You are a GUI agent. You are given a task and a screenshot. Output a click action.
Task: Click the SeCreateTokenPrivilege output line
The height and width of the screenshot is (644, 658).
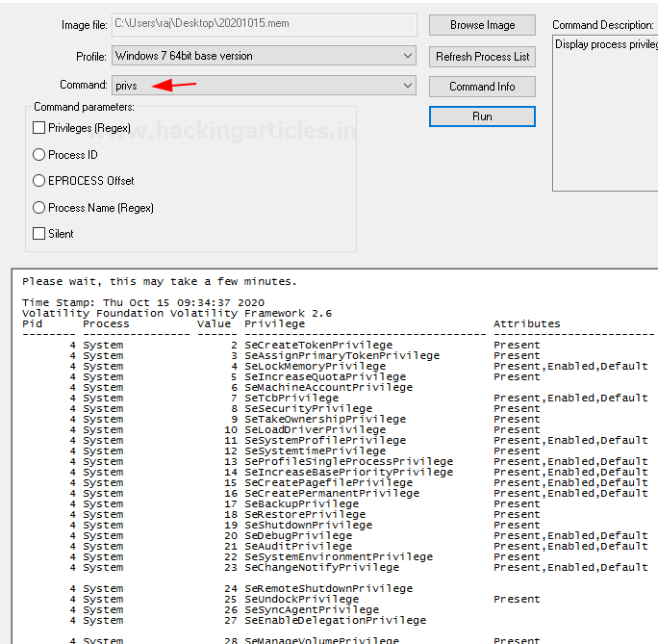[x=317, y=345]
